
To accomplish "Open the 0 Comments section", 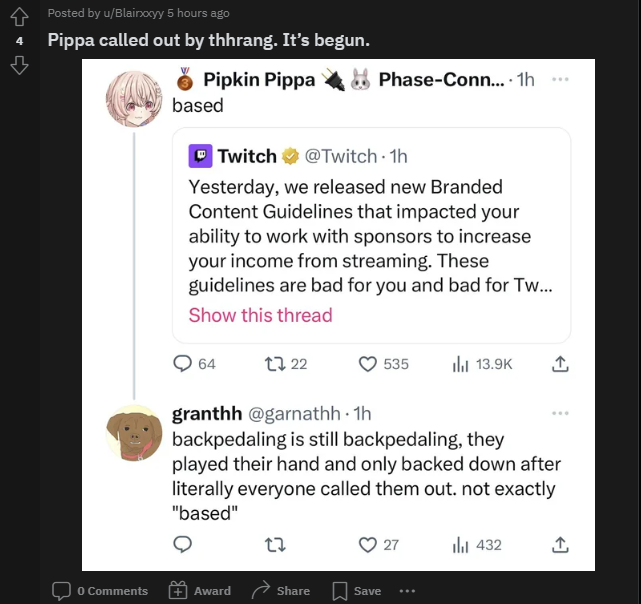I will [x=100, y=591].
